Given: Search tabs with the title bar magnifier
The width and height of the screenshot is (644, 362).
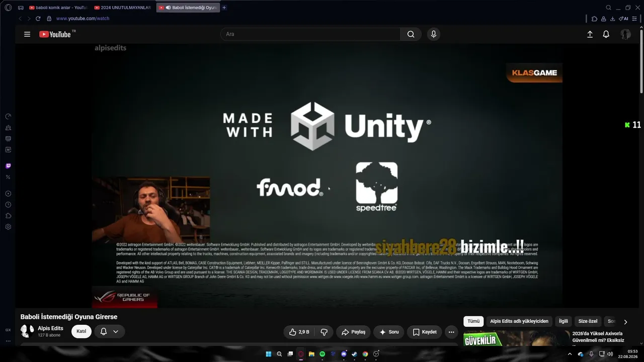Looking at the screenshot, I should coord(608,8).
